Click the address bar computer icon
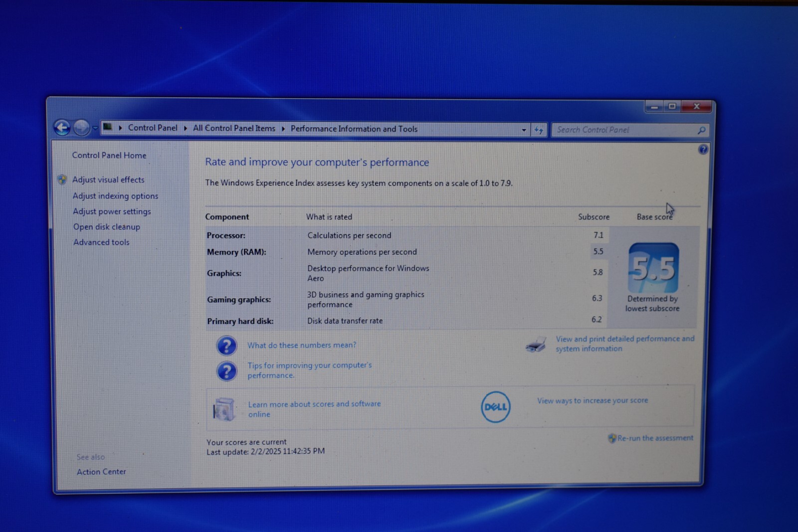The height and width of the screenshot is (532, 798). [x=107, y=127]
